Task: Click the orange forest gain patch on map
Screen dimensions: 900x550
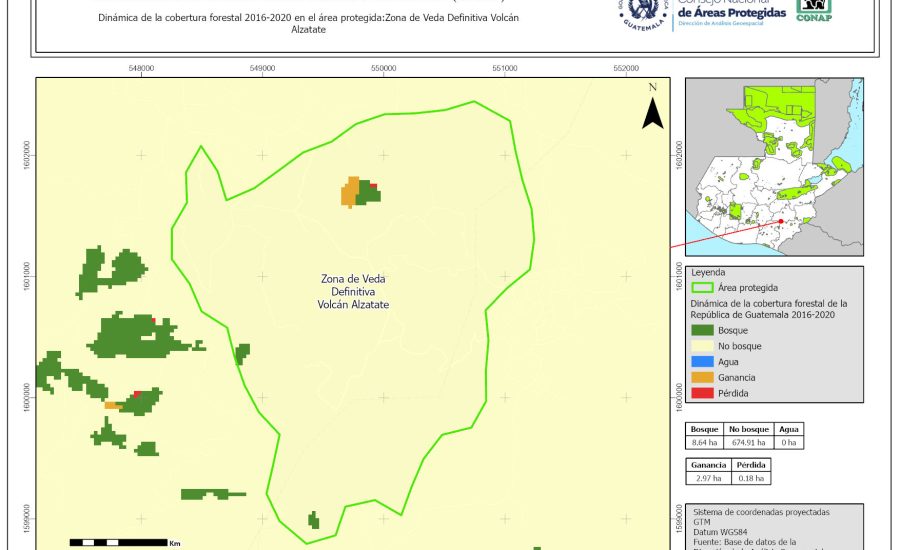Action: pos(349,192)
